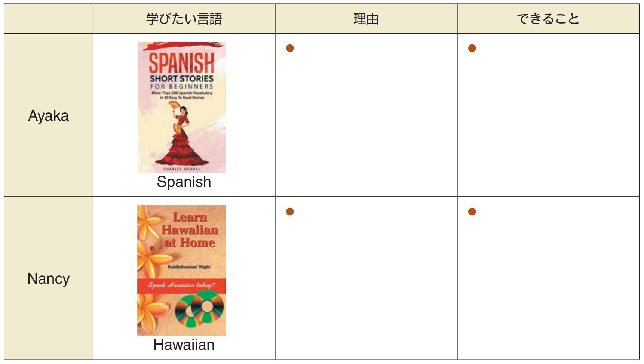Viewport: 644px width, 364px height.
Task: Select the 理由 column header
Action: 366,19
